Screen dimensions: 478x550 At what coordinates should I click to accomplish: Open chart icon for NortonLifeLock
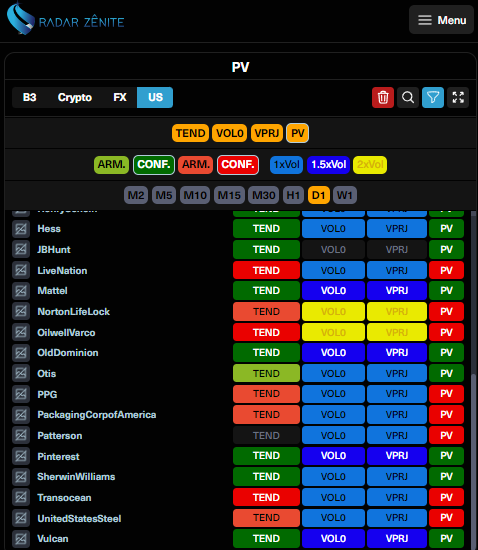click(21, 311)
